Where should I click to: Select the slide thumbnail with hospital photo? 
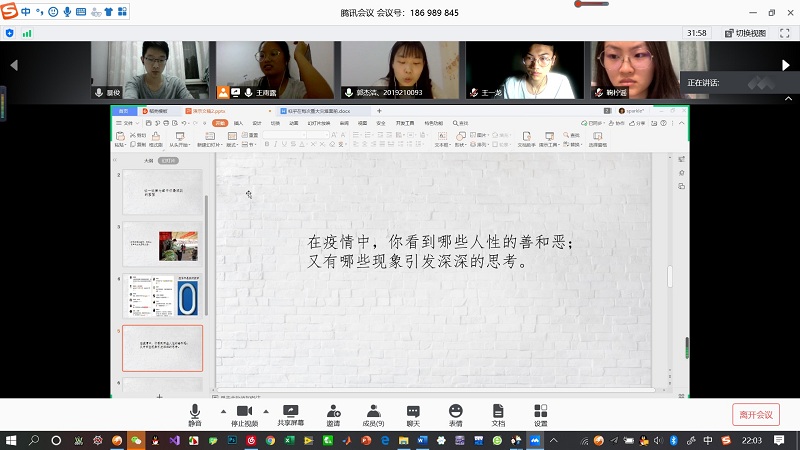162,243
